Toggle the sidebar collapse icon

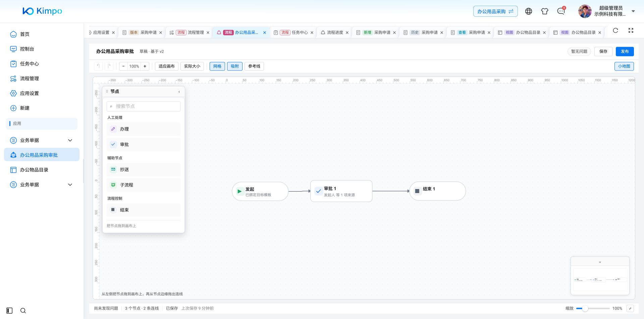pyautogui.click(x=9, y=311)
